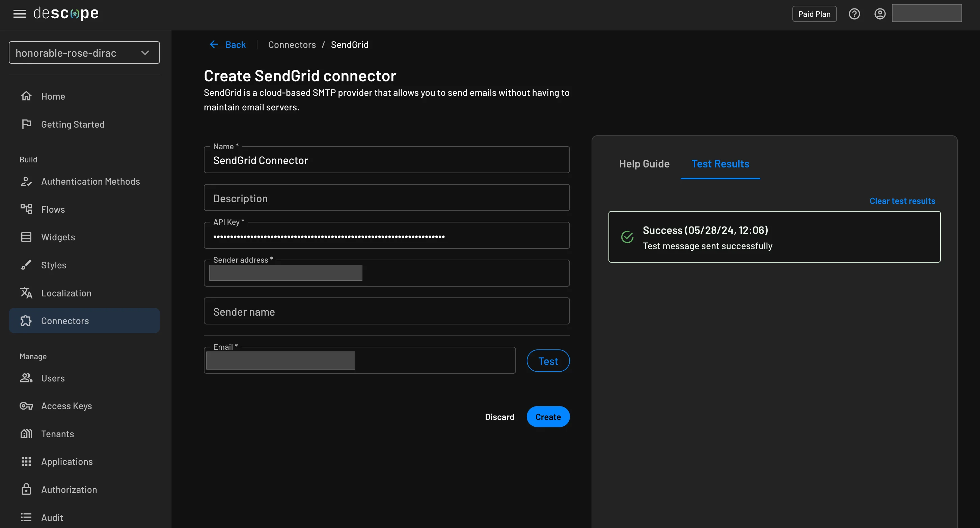Click the Create button
This screenshot has height=528, width=980.
coord(548,417)
